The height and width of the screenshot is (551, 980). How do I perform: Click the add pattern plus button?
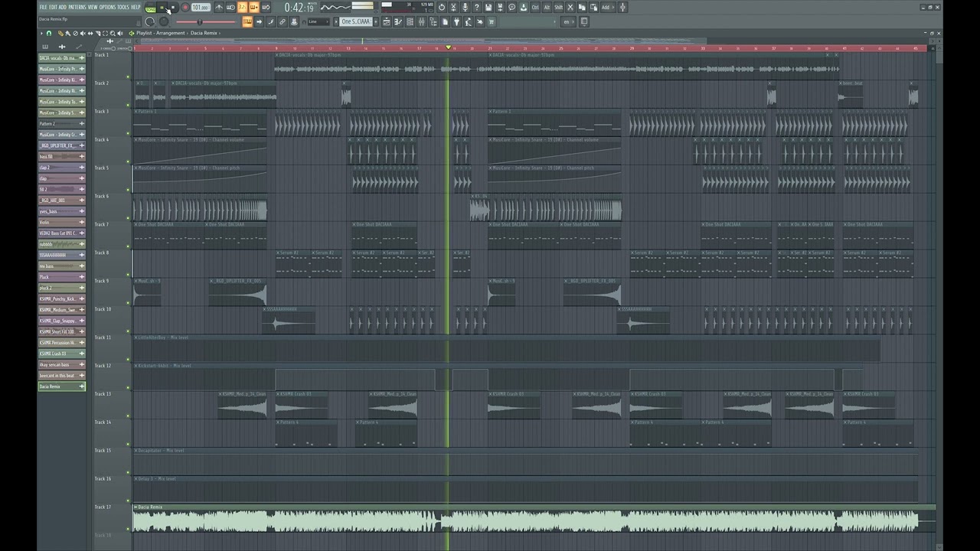point(376,21)
